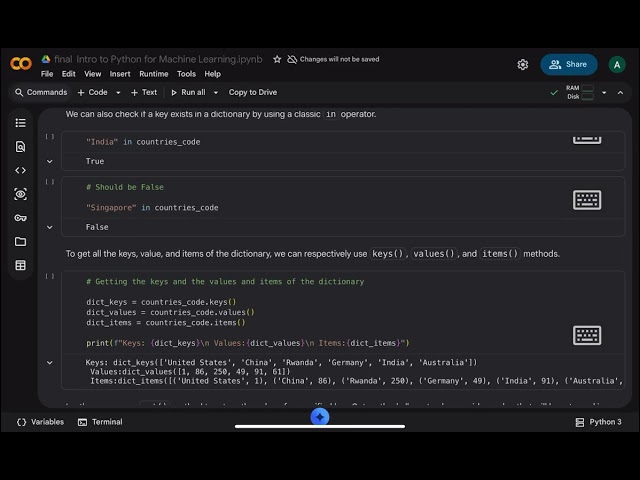Open Files folder icon in sidebar
The image size is (640, 480).
20,242
